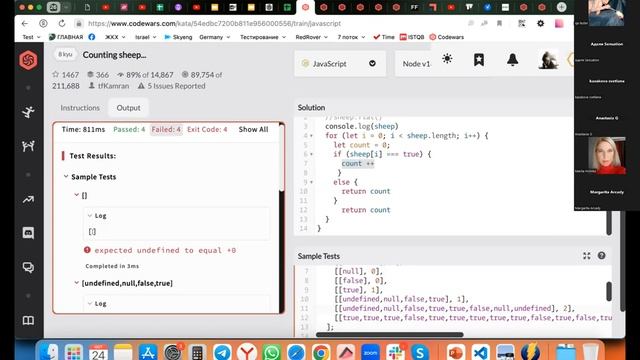Reload the Codewars page
This screenshot has width=640, height=360.
pyautogui.click(x=62, y=24)
